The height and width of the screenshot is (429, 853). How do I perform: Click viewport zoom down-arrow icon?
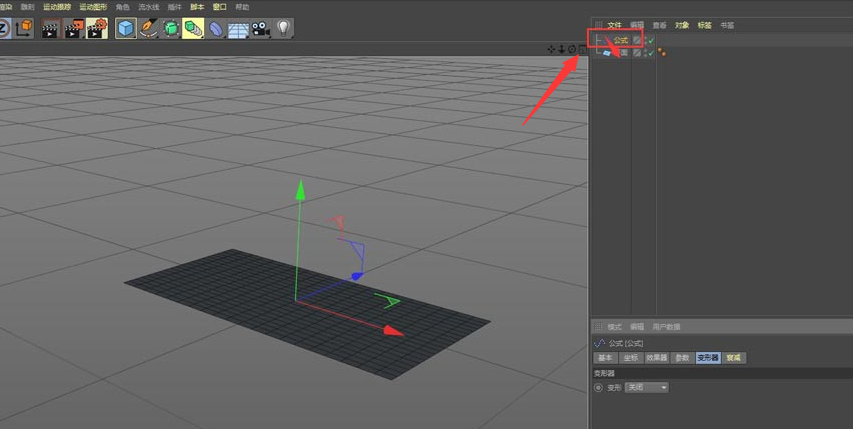[x=561, y=49]
